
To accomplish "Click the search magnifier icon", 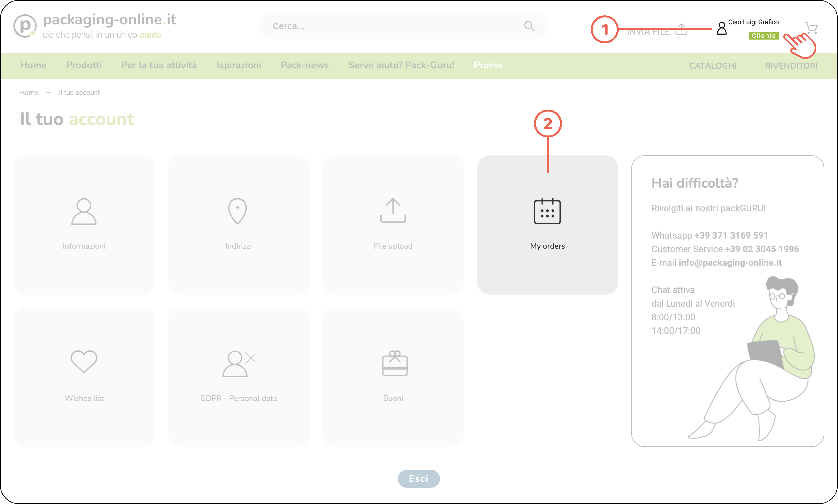I will point(529,26).
